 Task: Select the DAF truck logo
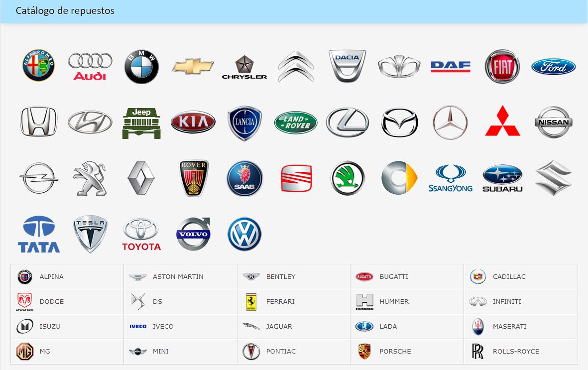451,67
